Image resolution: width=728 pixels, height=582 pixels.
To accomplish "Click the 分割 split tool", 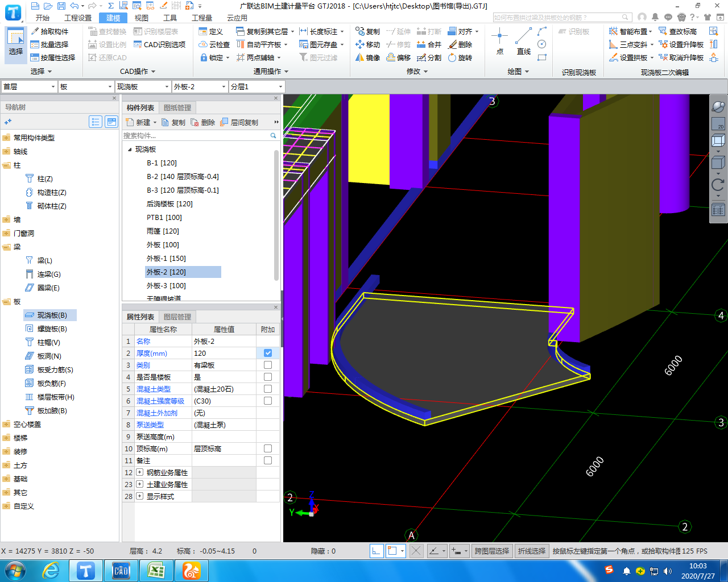I will pyautogui.click(x=429, y=57).
